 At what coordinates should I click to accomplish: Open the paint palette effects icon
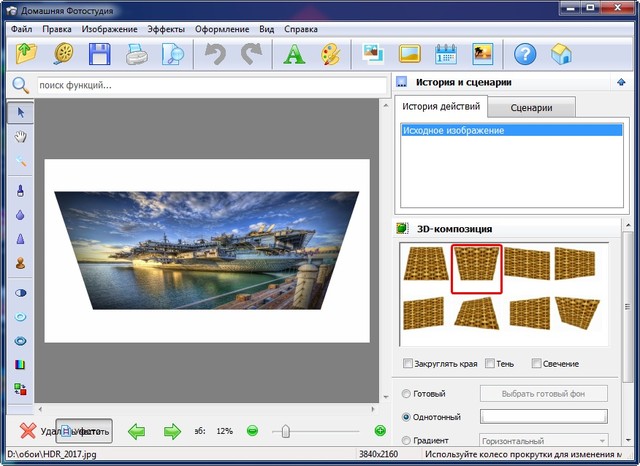pos(330,54)
